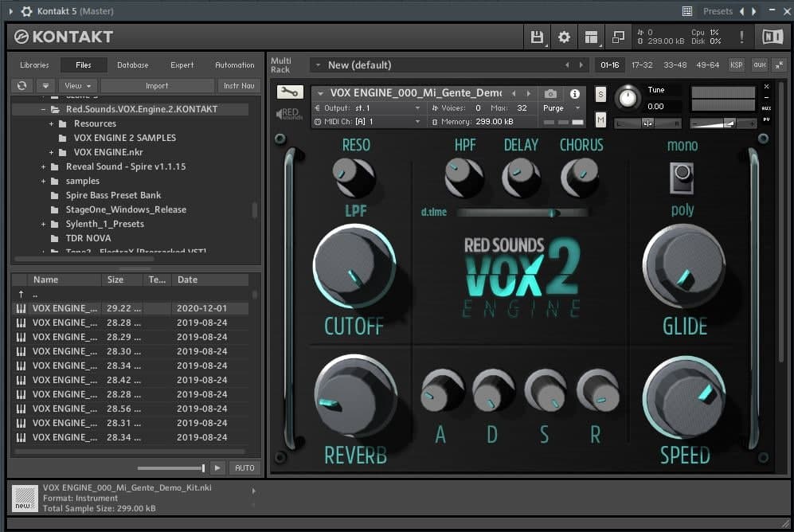Show instrument info with the i icon
Screen dimensions: 794x532
click(575, 94)
